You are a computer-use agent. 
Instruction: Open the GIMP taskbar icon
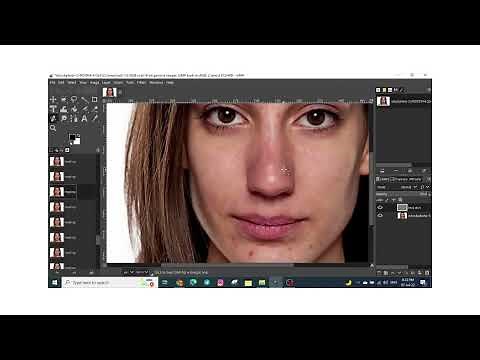[x=276, y=283]
